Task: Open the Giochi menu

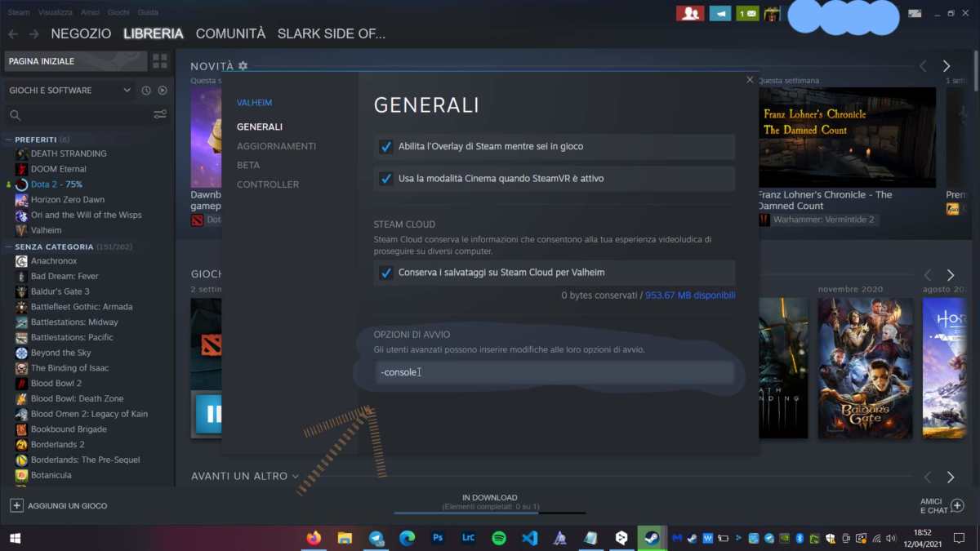Action: [x=118, y=13]
